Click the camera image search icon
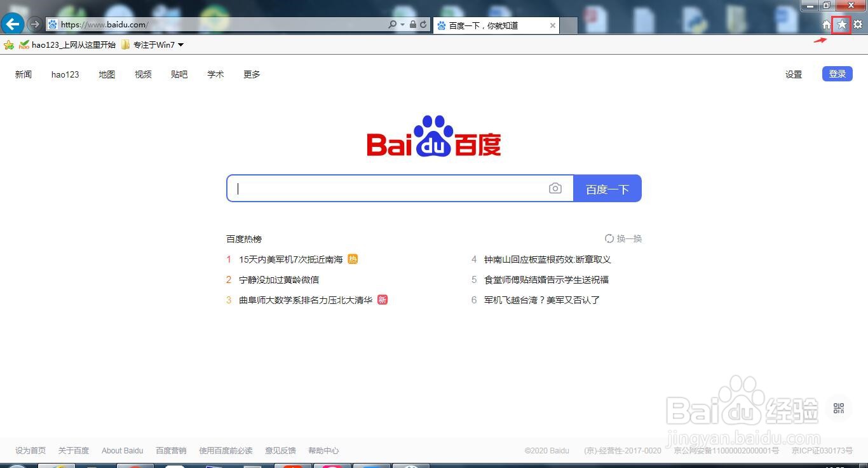The height and width of the screenshot is (468, 868). click(x=555, y=188)
